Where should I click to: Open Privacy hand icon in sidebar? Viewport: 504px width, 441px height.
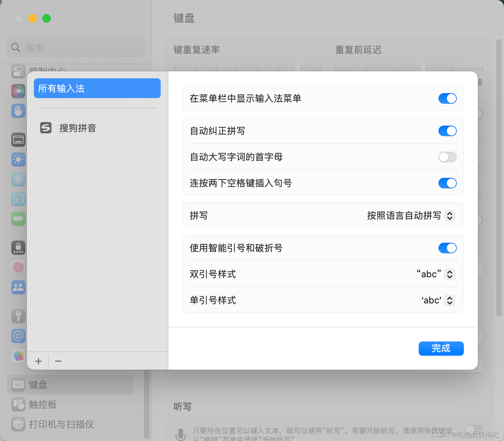click(18, 111)
